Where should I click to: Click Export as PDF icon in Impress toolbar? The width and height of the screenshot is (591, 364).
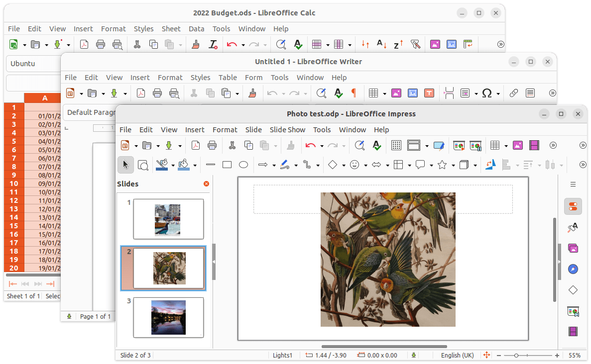(x=196, y=146)
